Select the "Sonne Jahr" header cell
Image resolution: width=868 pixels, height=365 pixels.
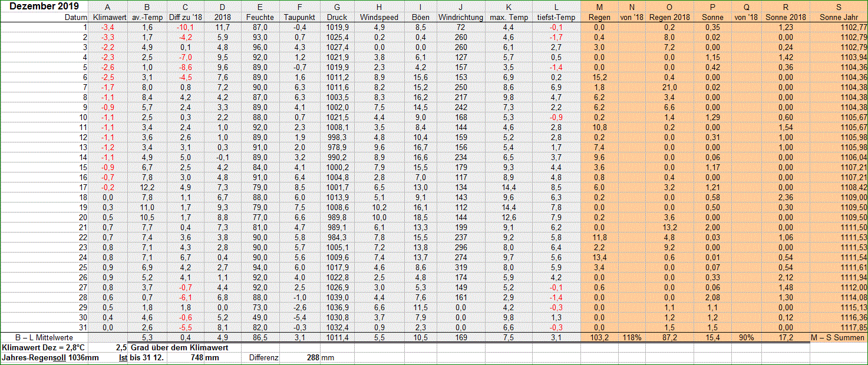tap(839, 18)
